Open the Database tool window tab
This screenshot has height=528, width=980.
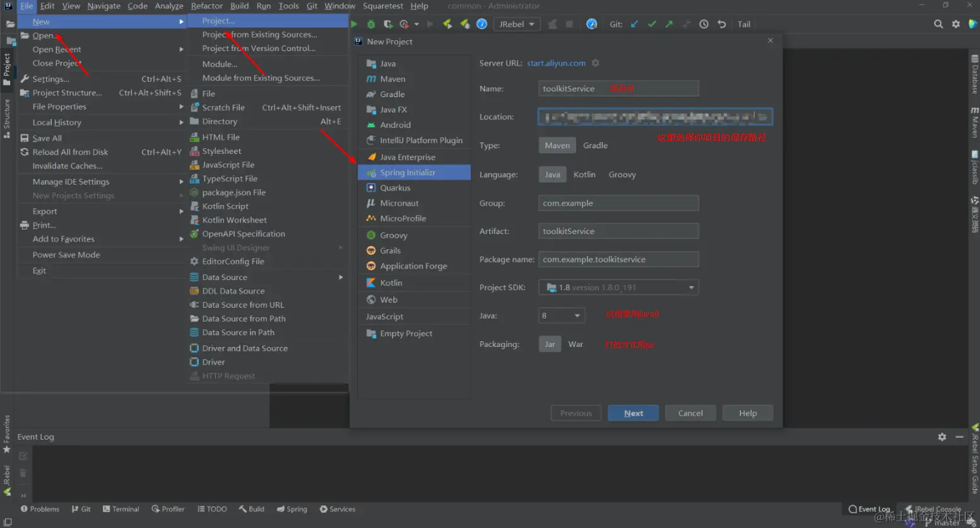click(974, 74)
